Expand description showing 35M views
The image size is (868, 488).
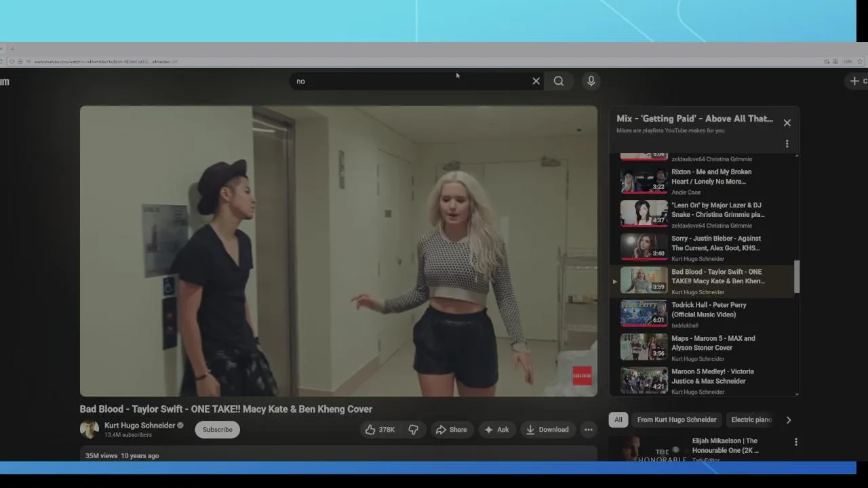coord(338,455)
